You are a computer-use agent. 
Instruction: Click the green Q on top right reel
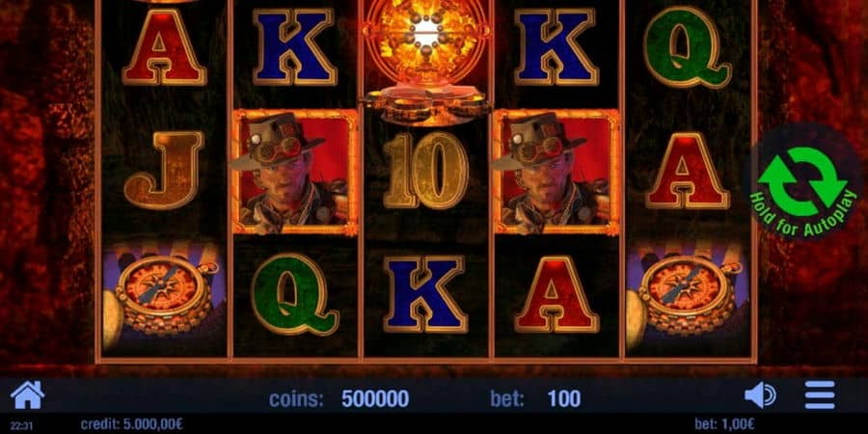[687, 46]
